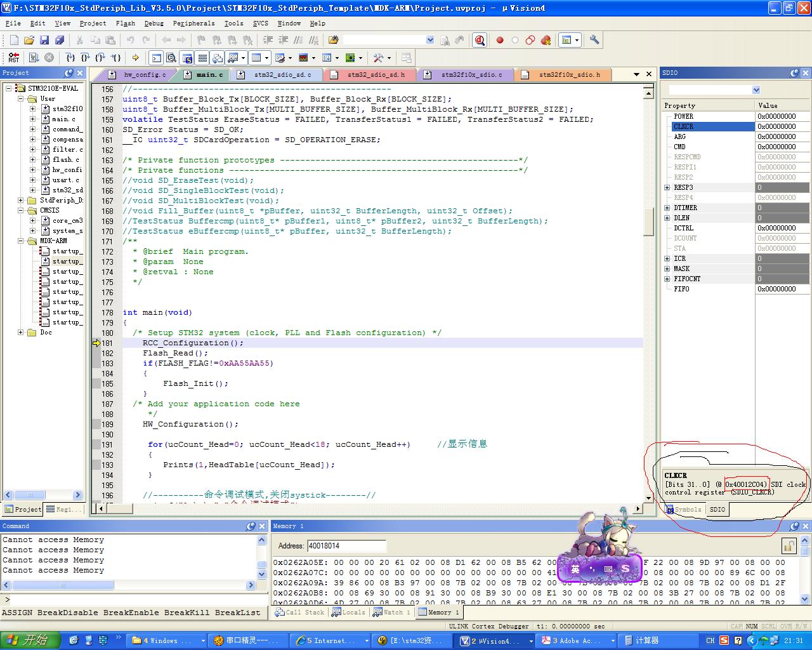Screen dimensions: 812x650
Task: Collapse the MDK-ARM group folder
Action: click(21, 241)
